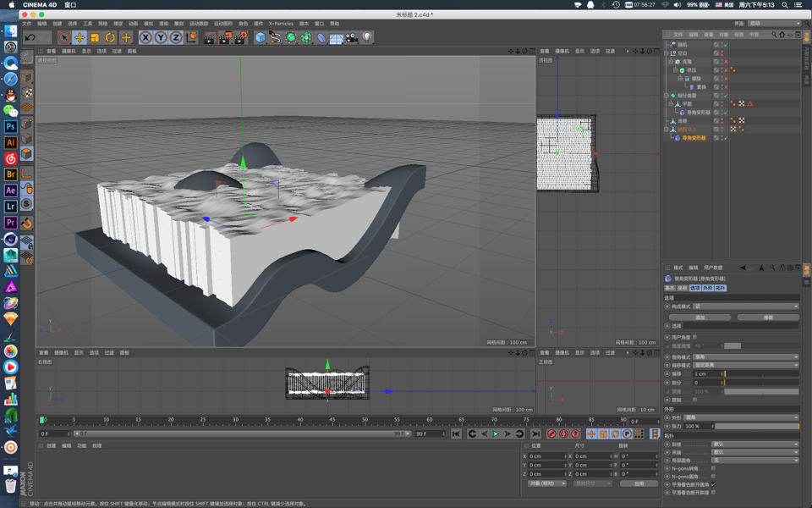Toggle 限制 checkbox
The width and height of the screenshot is (812, 508).
point(695,400)
